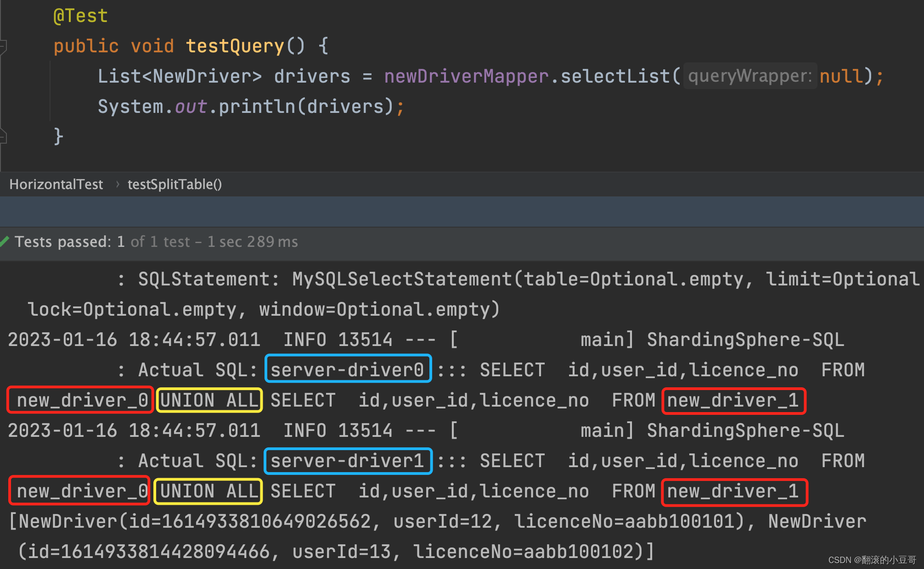Select testSplitTable() in the breadcrumb bar
The image size is (924, 569).
tap(175, 184)
